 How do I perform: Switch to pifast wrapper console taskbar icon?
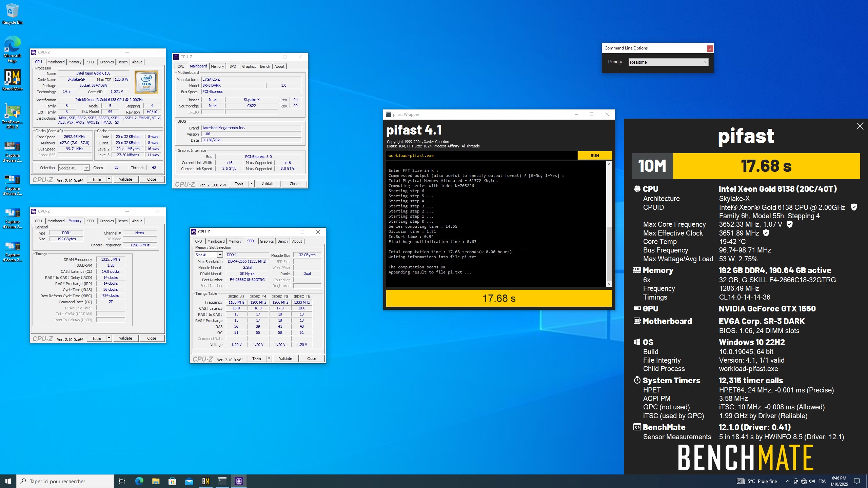222,481
